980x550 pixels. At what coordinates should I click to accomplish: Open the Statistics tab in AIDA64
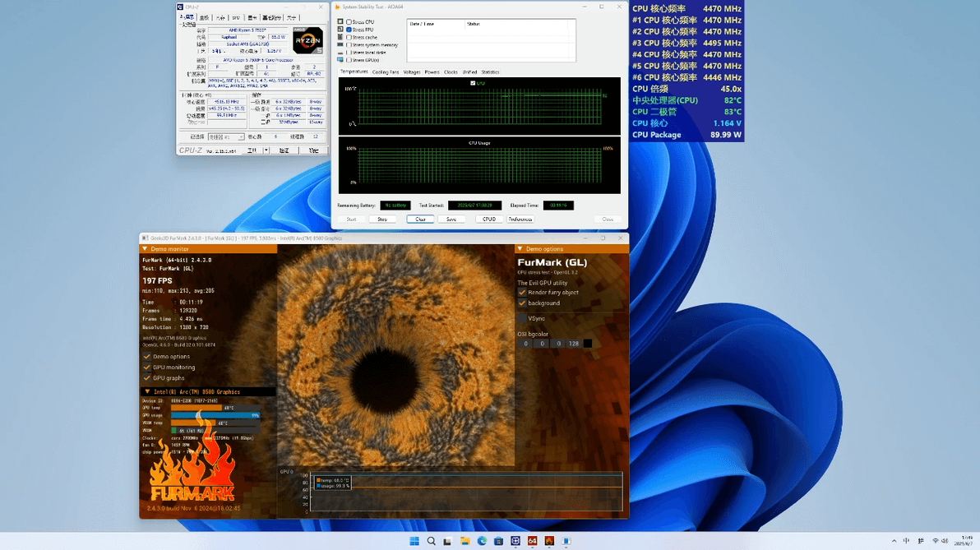pyautogui.click(x=490, y=72)
